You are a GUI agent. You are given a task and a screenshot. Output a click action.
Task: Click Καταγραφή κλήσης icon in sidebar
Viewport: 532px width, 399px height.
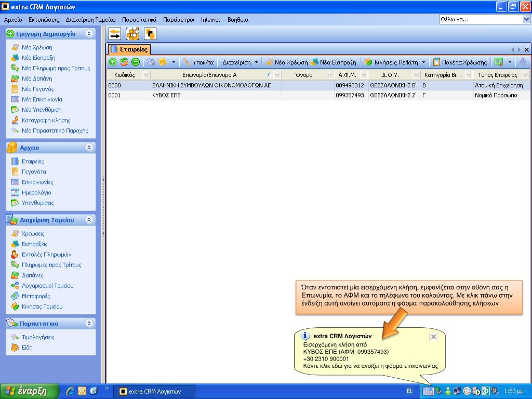[x=15, y=120]
